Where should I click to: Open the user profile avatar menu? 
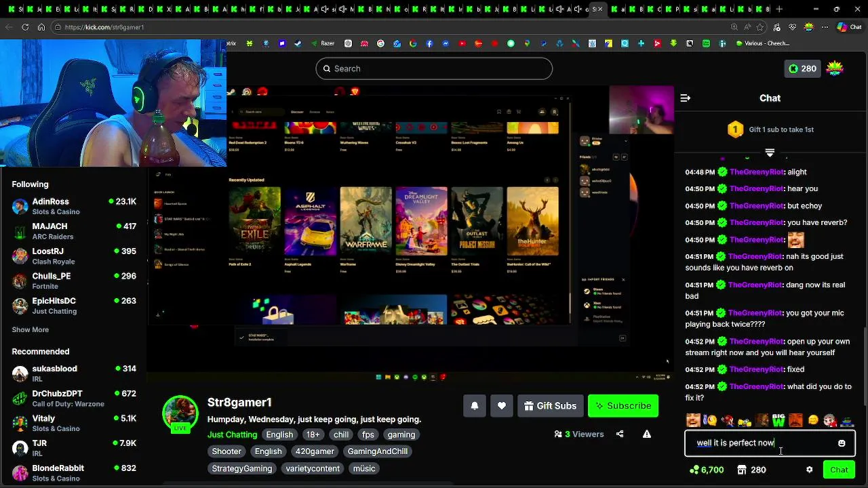[x=835, y=68]
